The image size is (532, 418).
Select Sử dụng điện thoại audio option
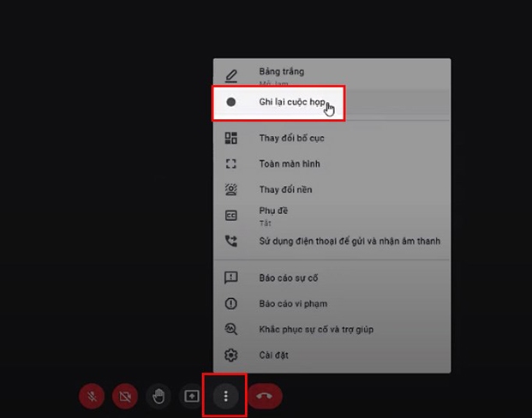click(x=349, y=242)
